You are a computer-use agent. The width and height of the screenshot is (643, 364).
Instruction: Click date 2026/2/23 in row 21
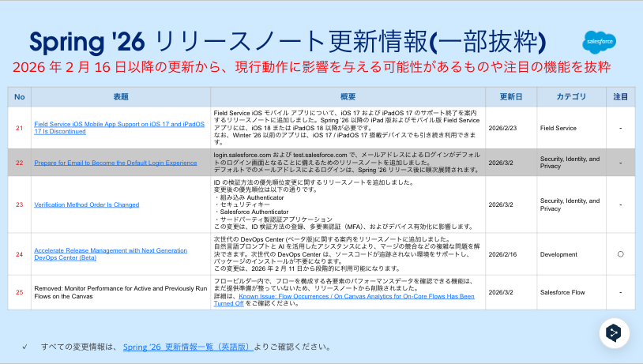tap(502, 128)
